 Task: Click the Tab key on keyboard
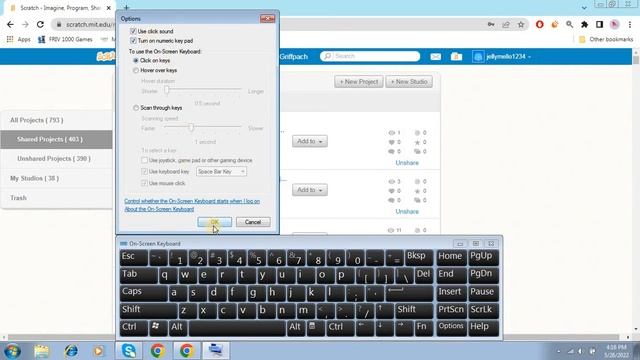click(x=138, y=276)
